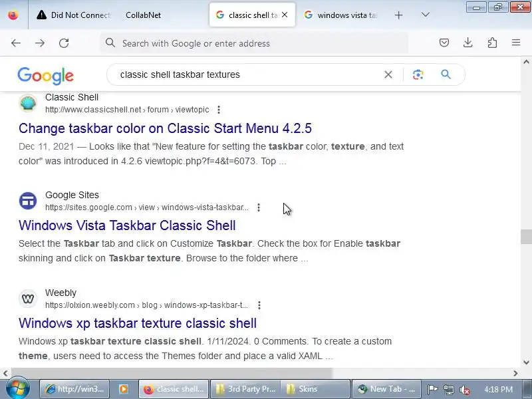532x399 pixels.
Task: Go forward using the forward arrow
Action: (x=40, y=43)
